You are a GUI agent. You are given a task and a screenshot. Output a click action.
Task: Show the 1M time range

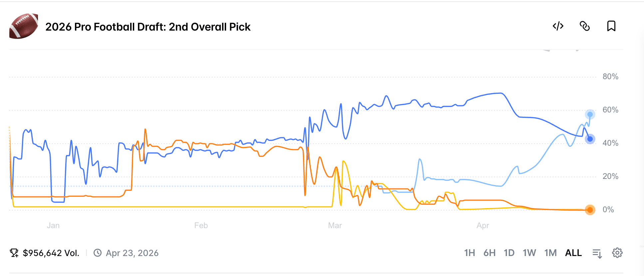[x=550, y=253]
